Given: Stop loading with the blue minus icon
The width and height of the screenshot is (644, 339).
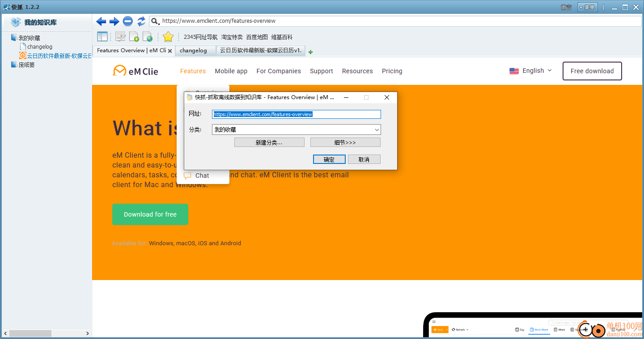Looking at the screenshot, I should (128, 21).
